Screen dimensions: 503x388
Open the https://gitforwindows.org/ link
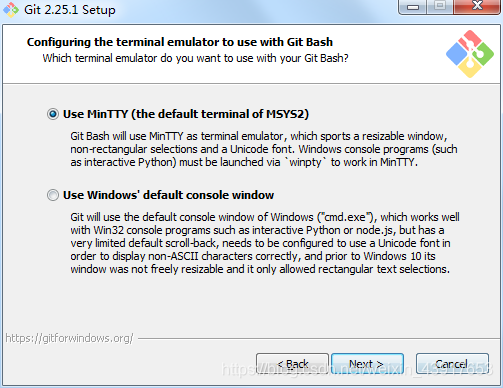69,338
